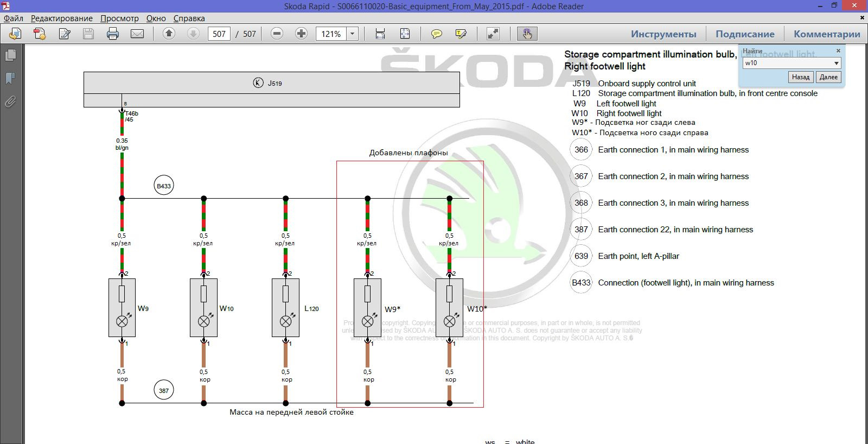Open the Комментарии pane
868x444 pixels.
[827, 34]
